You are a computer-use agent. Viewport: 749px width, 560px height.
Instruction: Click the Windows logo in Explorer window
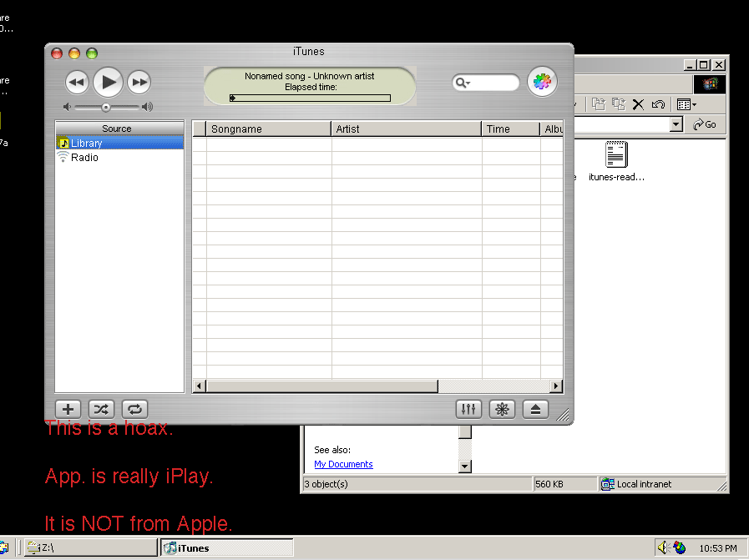(x=710, y=84)
